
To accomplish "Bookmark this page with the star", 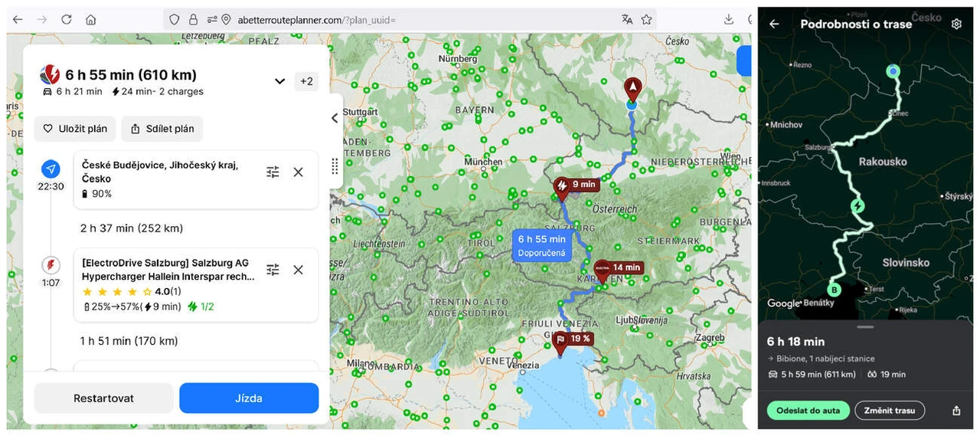I will [x=646, y=20].
